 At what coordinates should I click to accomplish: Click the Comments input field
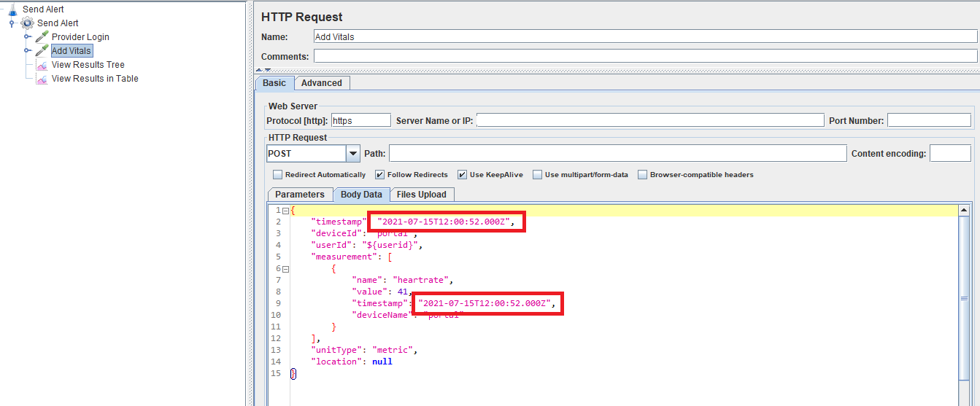point(645,56)
